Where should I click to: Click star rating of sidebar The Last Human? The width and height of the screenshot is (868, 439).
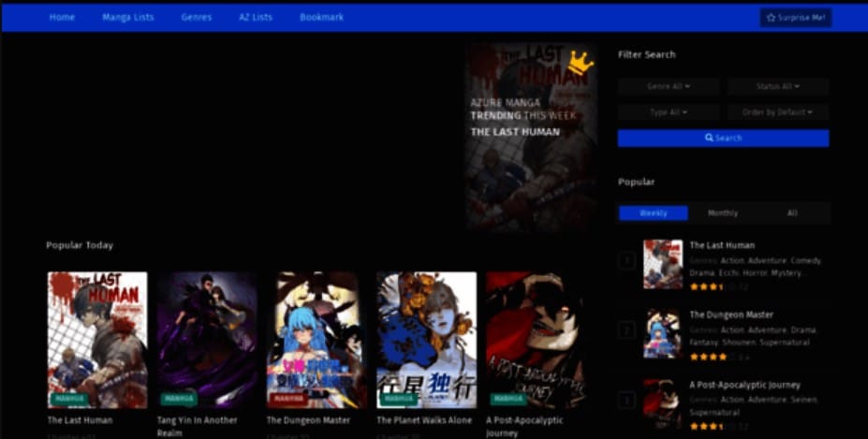pyautogui.click(x=714, y=286)
